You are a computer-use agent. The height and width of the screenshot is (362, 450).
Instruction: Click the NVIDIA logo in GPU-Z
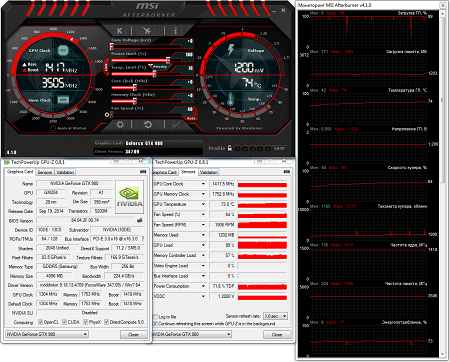(130, 197)
